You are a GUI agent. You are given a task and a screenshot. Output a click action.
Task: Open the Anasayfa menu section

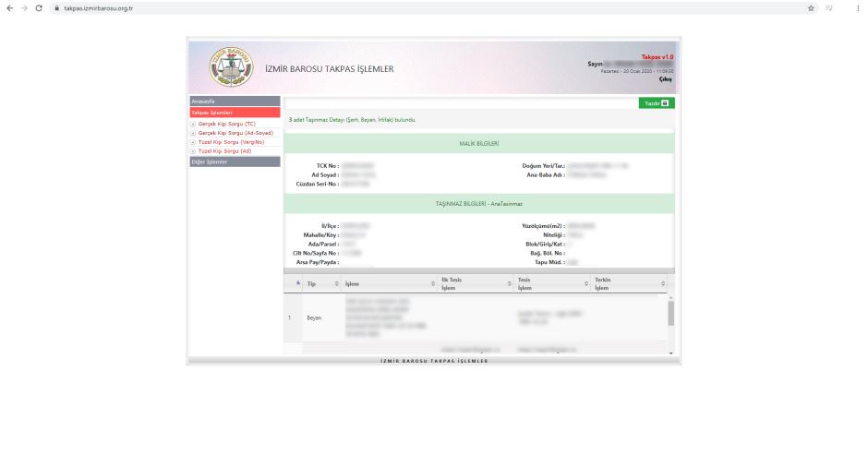[235, 102]
